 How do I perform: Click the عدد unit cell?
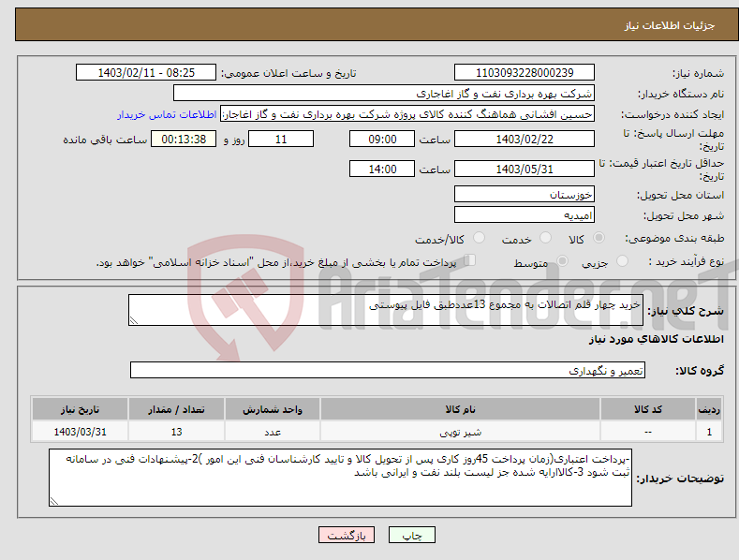[273, 432]
